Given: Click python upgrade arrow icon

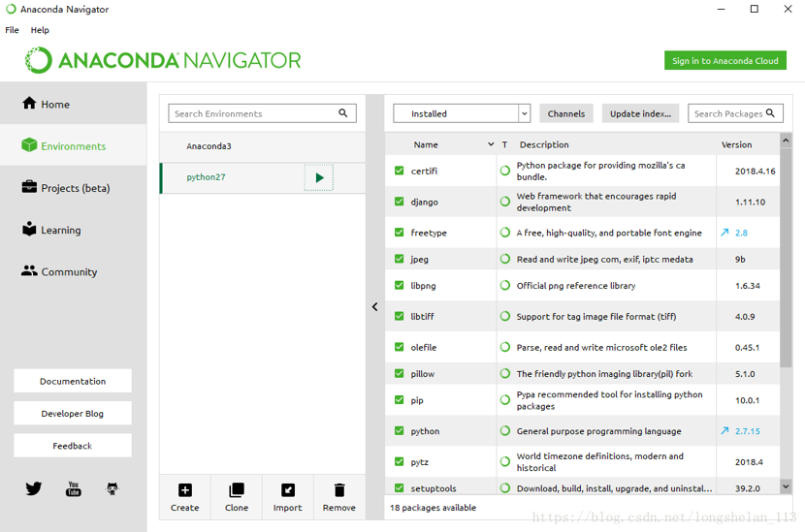Looking at the screenshot, I should 724,431.
